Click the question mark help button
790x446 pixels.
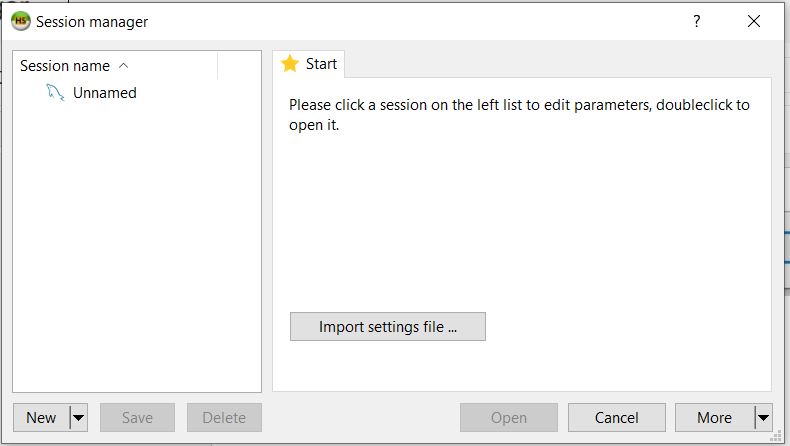click(x=697, y=21)
